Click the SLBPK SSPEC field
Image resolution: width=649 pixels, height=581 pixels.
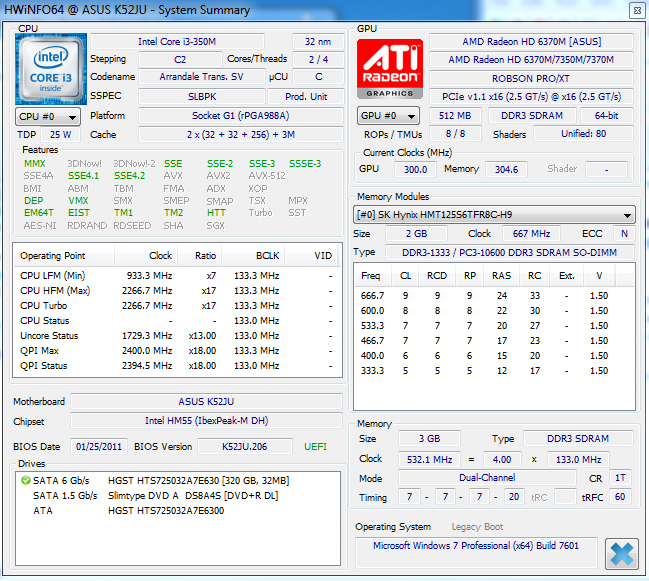[x=202, y=97]
